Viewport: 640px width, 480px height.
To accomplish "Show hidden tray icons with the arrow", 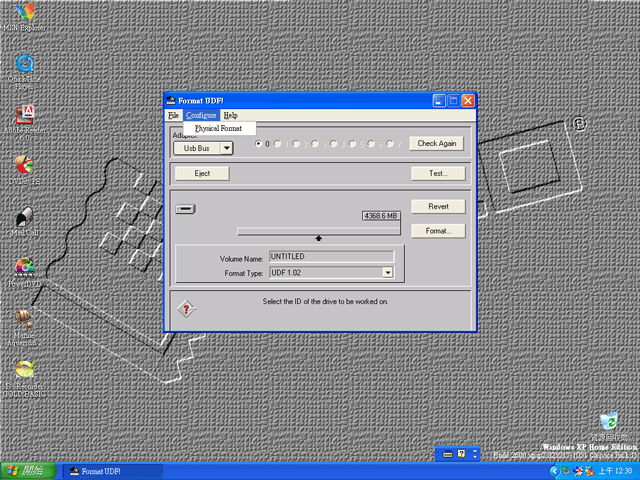I will click(554, 471).
